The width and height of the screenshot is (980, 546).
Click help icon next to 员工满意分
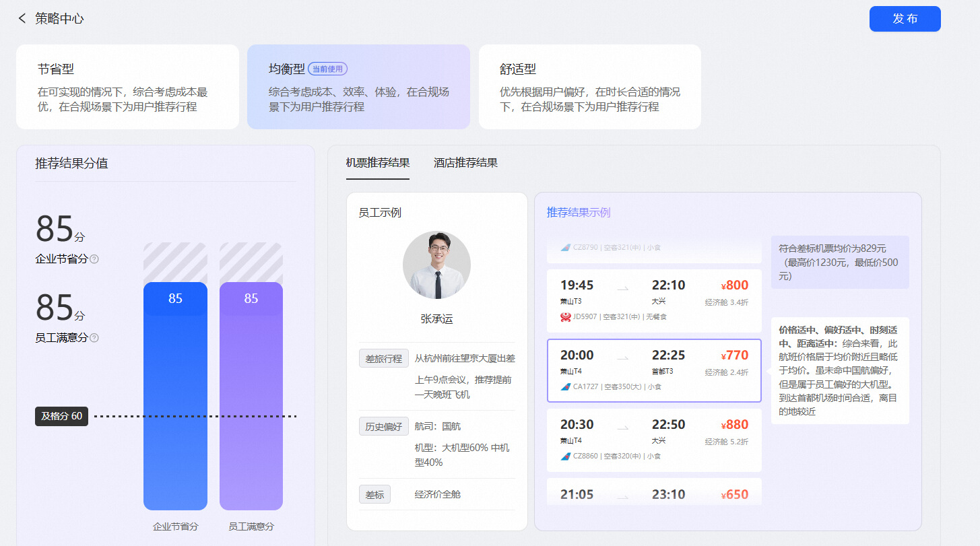coord(94,338)
